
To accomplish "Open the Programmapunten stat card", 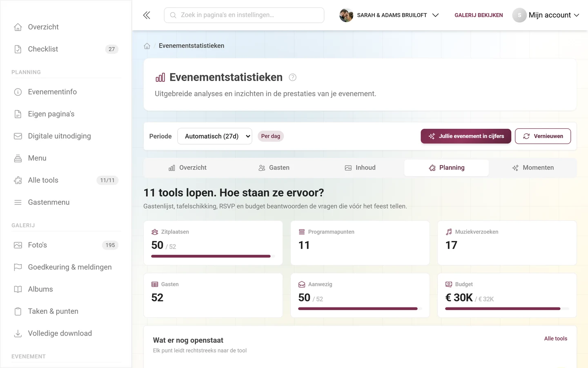I will tap(360, 243).
